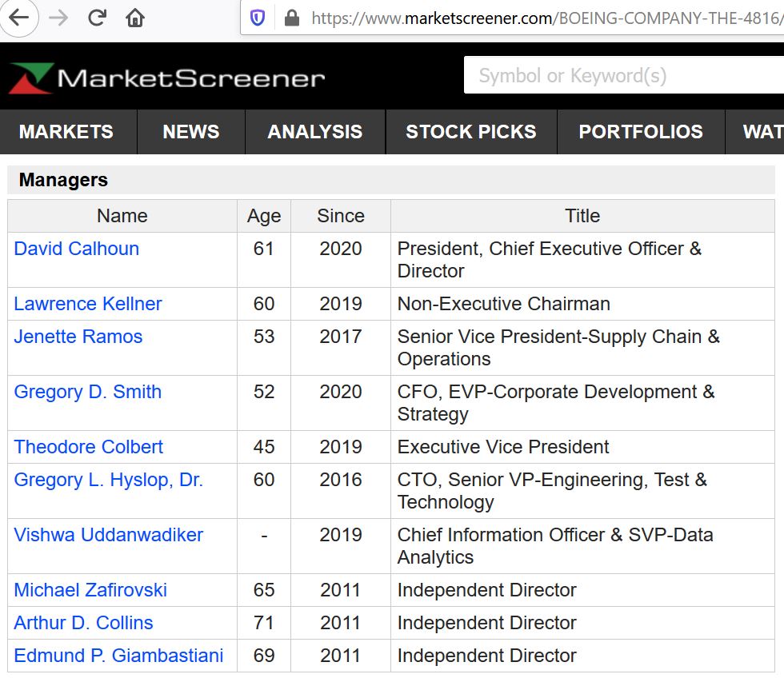
Task: Open David Calhoun's profile link
Action: (77, 249)
